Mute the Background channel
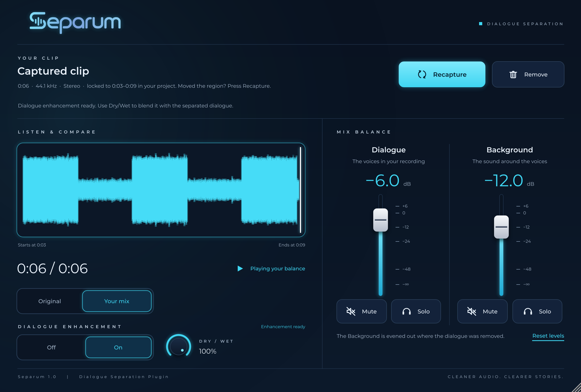 pyautogui.click(x=482, y=311)
